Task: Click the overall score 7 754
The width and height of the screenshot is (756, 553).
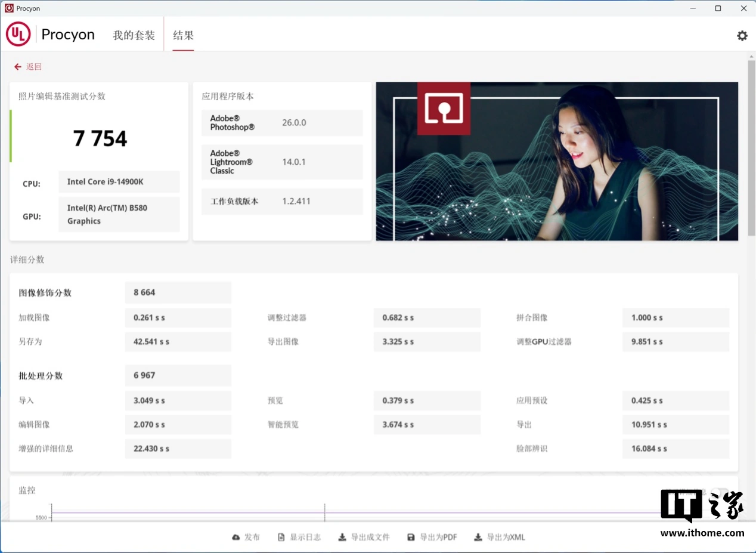Action: tap(100, 138)
